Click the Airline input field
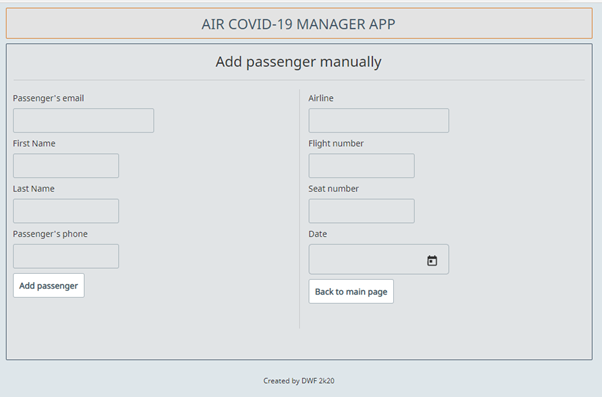This screenshot has height=397, width=602. (x=379, y=121)
